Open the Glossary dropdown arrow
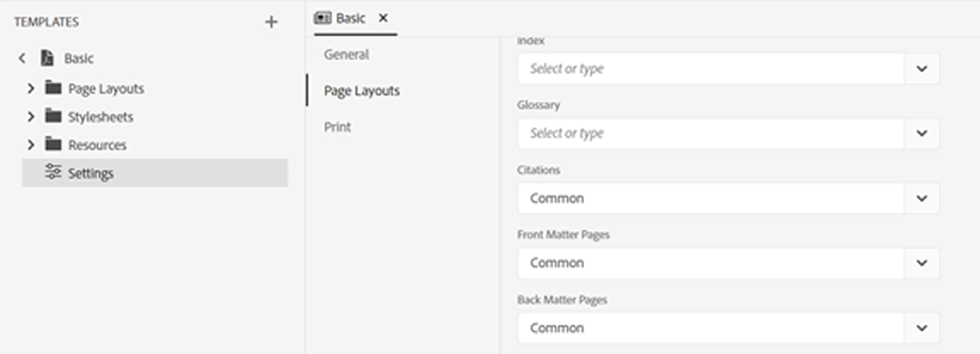 pyautogui.click(x=921, y=133)
